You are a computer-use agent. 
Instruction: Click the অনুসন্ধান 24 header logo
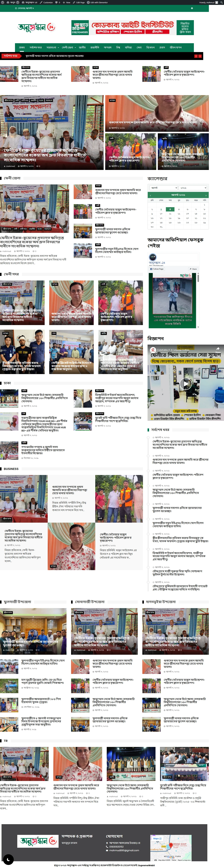[x=36, y=27]
